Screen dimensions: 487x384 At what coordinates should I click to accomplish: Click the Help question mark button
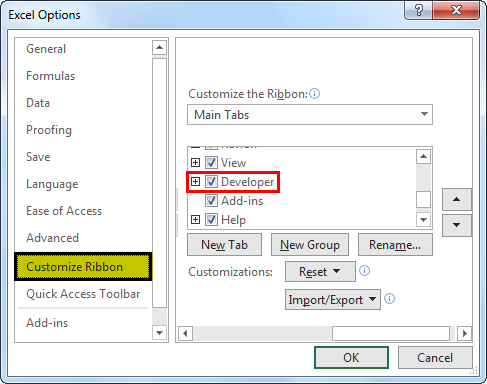click(419, 10)
